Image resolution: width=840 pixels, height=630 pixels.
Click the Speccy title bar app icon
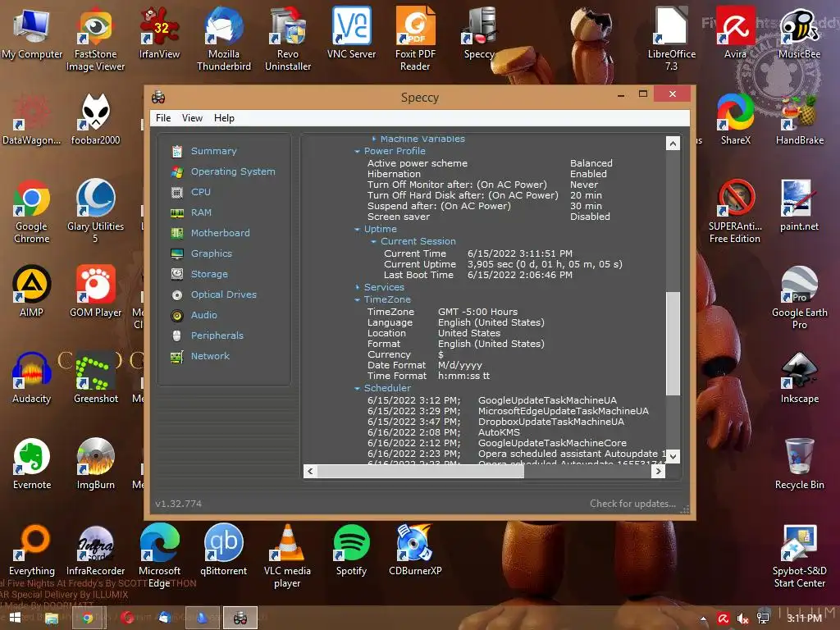coord(158,98)
